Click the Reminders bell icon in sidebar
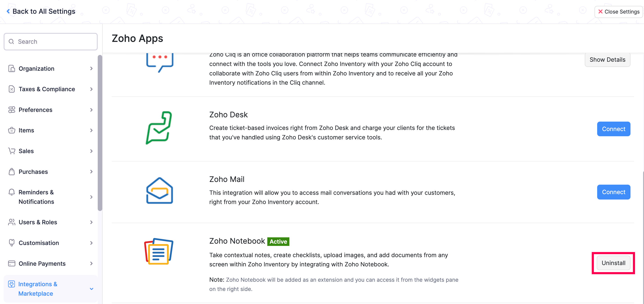The height and width of the screenshot is (304, 644). click(x=11, y=192)
